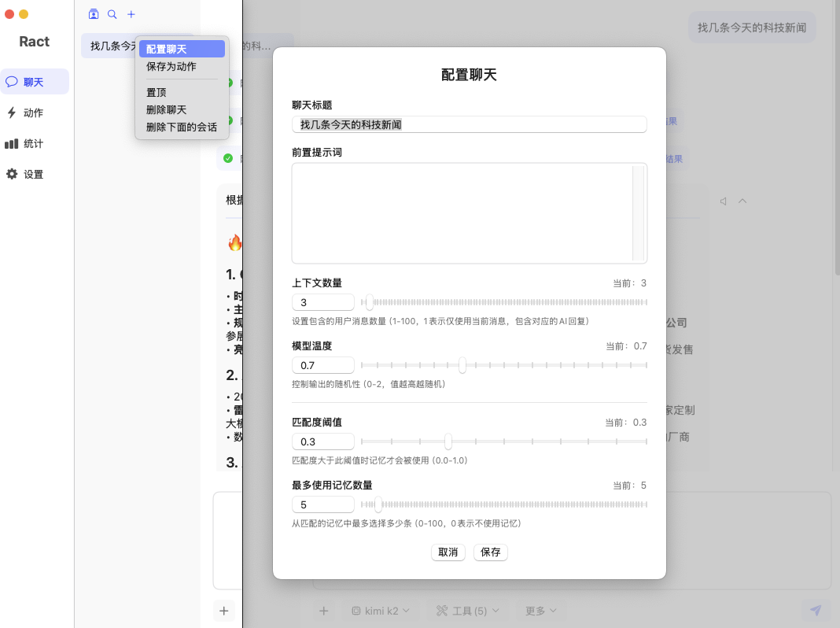
Task: Collapse the reply with the up chevron
Action: pos(742,201)
